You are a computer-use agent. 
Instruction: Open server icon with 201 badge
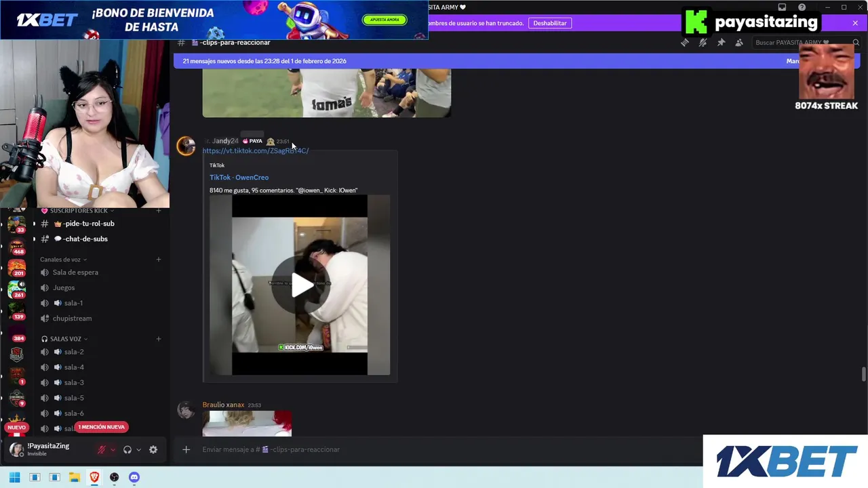click(x=16, y=268)
